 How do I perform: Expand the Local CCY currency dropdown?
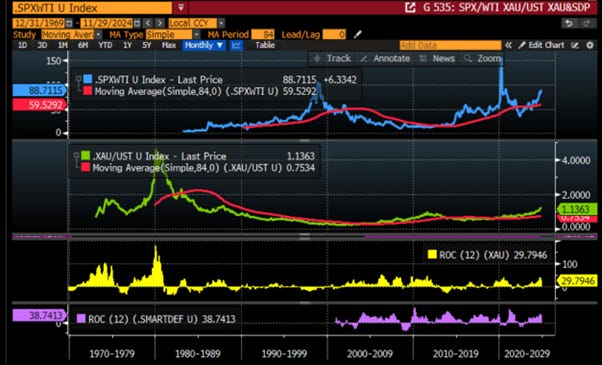[221, 23]
